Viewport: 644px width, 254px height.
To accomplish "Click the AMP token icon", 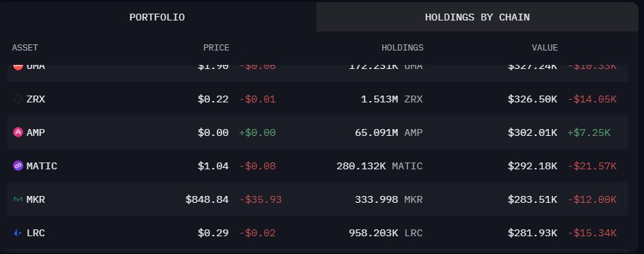I will (x=18, y=132).
